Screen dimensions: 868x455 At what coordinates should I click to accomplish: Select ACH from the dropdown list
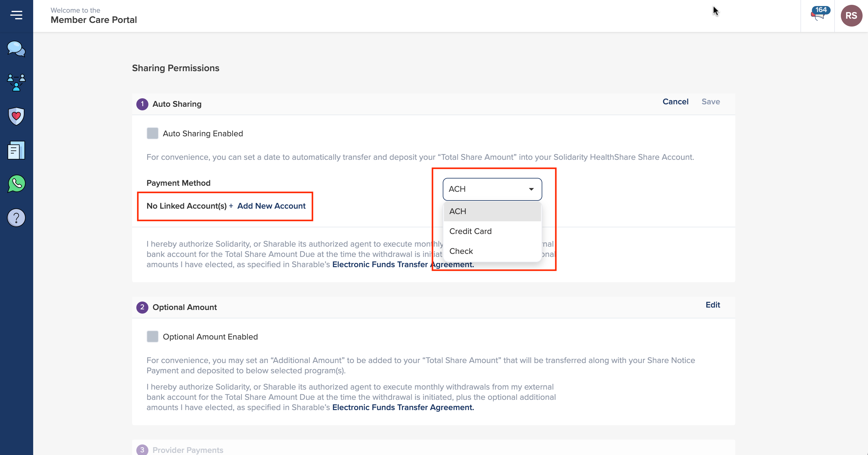pyautogui.click(x=492, y=211)
